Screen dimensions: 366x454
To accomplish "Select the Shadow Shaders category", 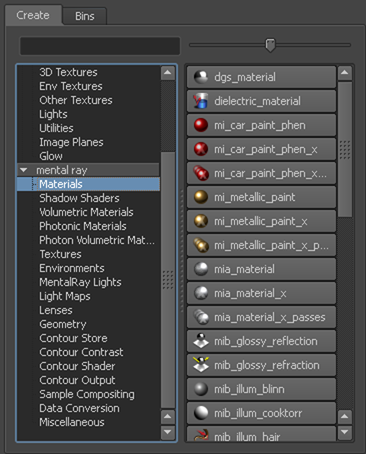I will 79,198.
